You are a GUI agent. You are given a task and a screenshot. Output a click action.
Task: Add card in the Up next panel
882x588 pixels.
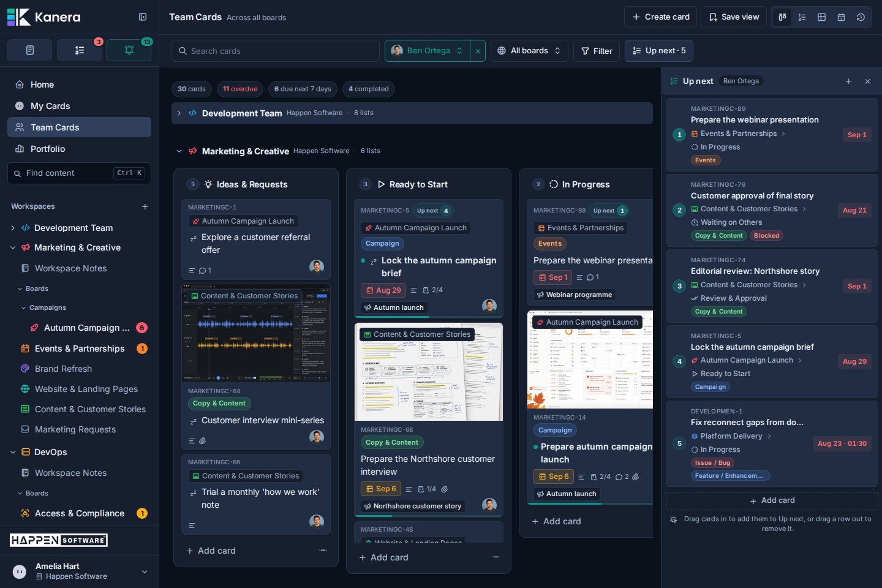click(772, 500)
